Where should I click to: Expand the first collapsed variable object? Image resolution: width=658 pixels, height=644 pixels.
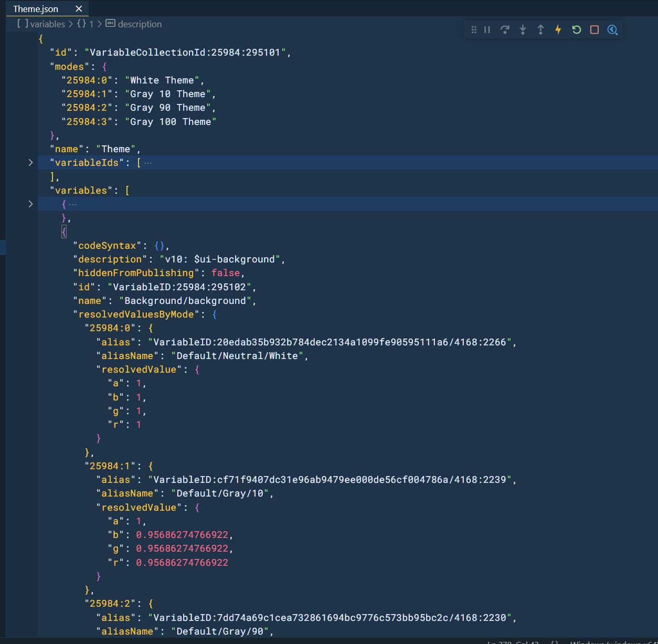pos(30,204)
